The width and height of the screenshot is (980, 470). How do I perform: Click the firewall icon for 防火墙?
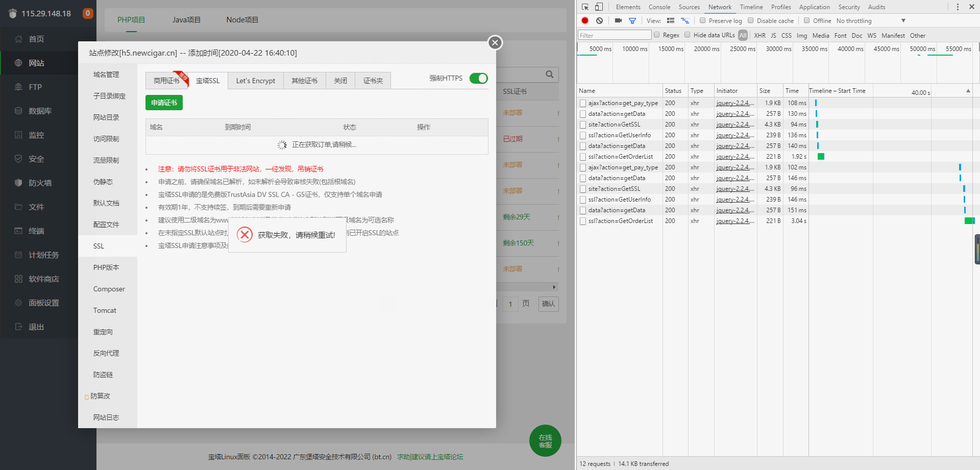pos(18,183)
